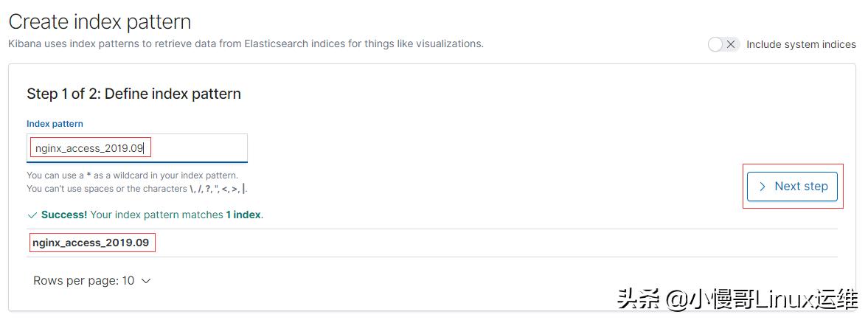The image size is (868, 320).
Task: Click the Create index pattern page title
Action: coord(100,22)
